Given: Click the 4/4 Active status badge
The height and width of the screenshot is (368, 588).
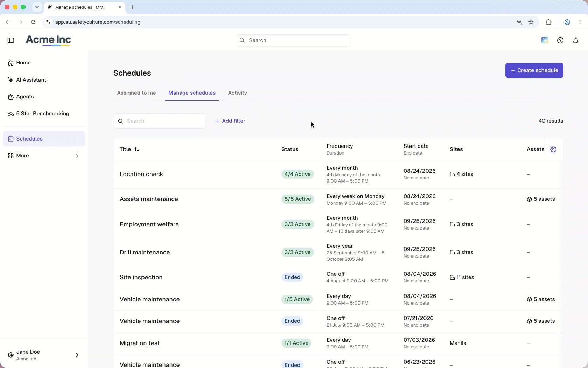Looking at the screenshot, I should (297, 174).
